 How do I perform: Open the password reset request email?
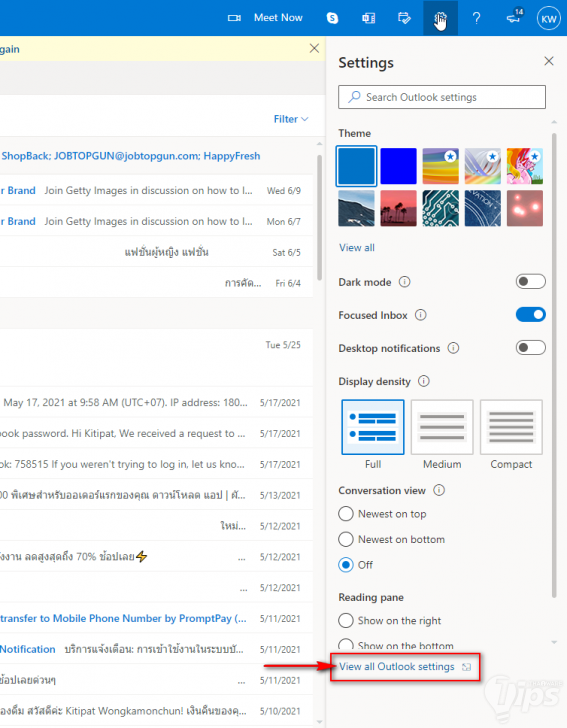point(156,433)
